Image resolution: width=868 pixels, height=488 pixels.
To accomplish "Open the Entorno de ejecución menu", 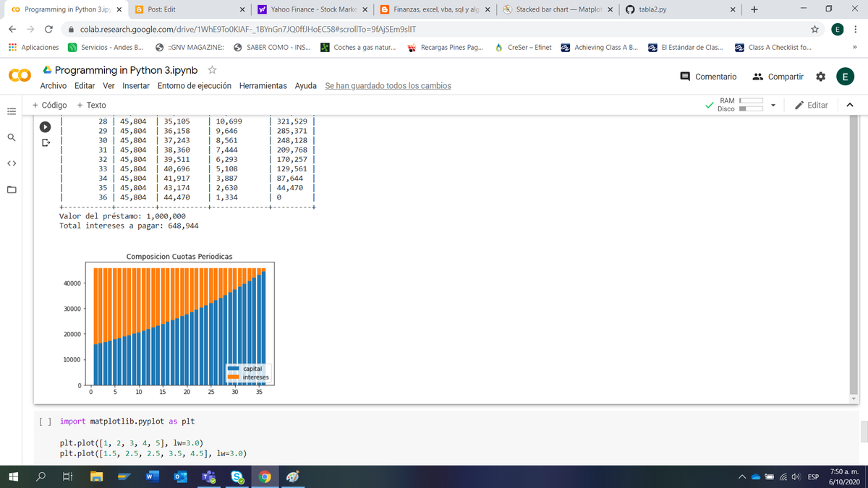I will 194,85.
